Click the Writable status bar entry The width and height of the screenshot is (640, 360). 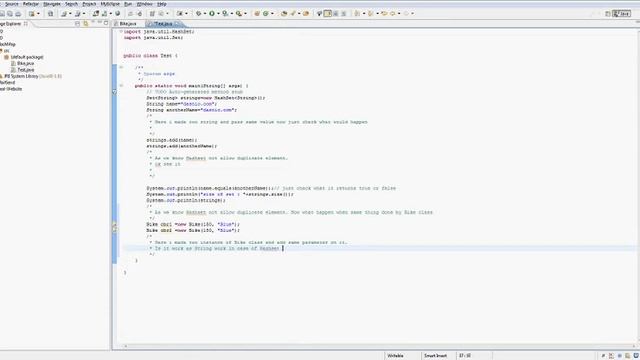[x=395, y=356]
